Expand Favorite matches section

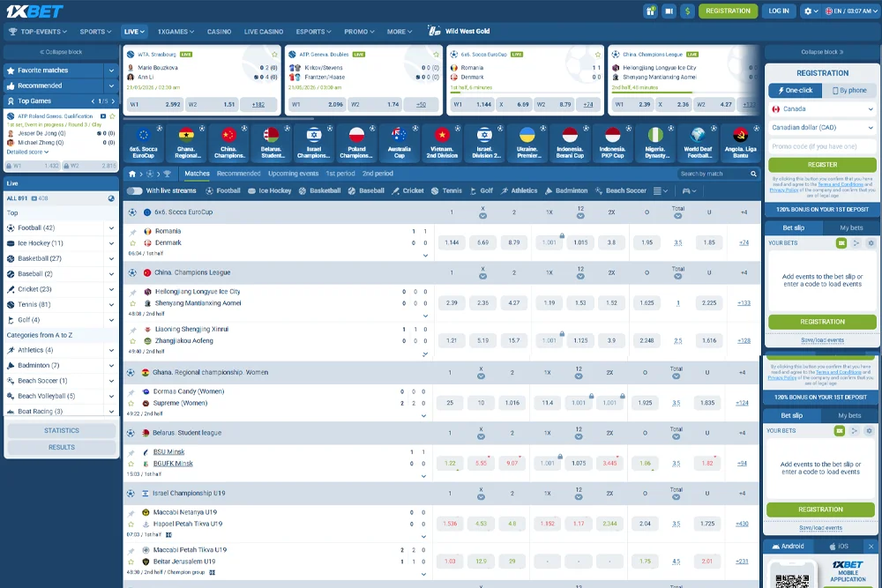[111, 71]
